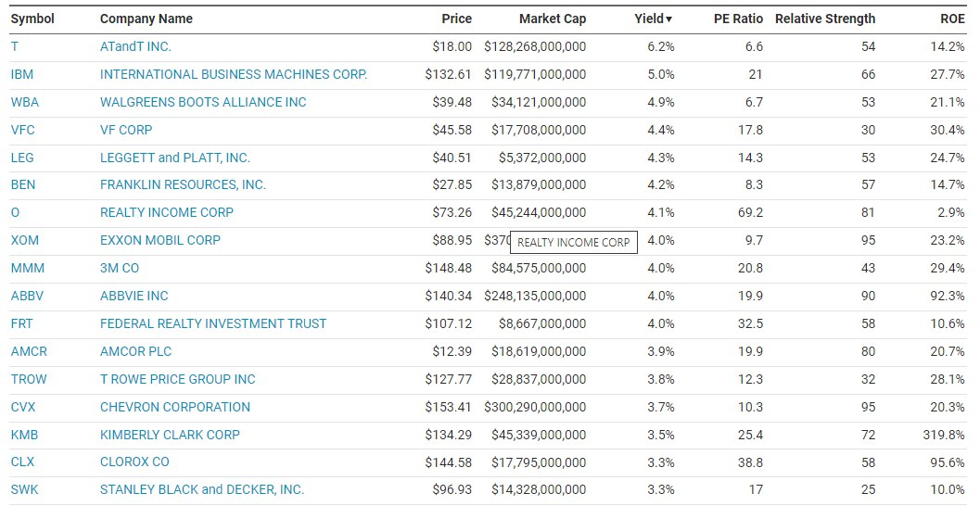
Task: Open the CLX ticker symbol link
Action: (22, 462)
